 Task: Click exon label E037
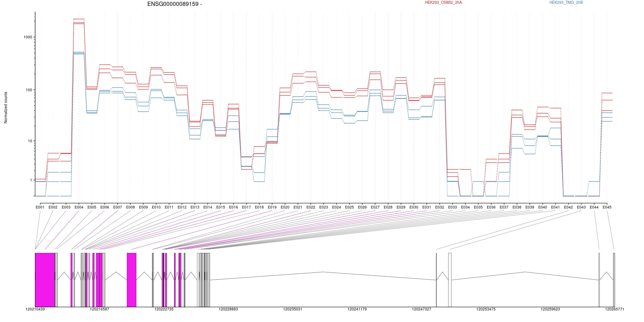coord(504,207)
